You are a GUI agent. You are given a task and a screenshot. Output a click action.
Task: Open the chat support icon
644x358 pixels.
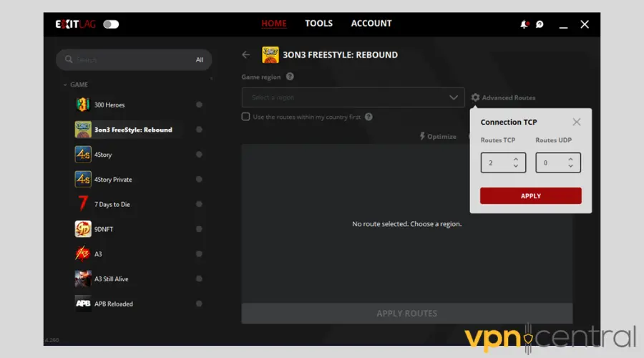tap(540, 24)
